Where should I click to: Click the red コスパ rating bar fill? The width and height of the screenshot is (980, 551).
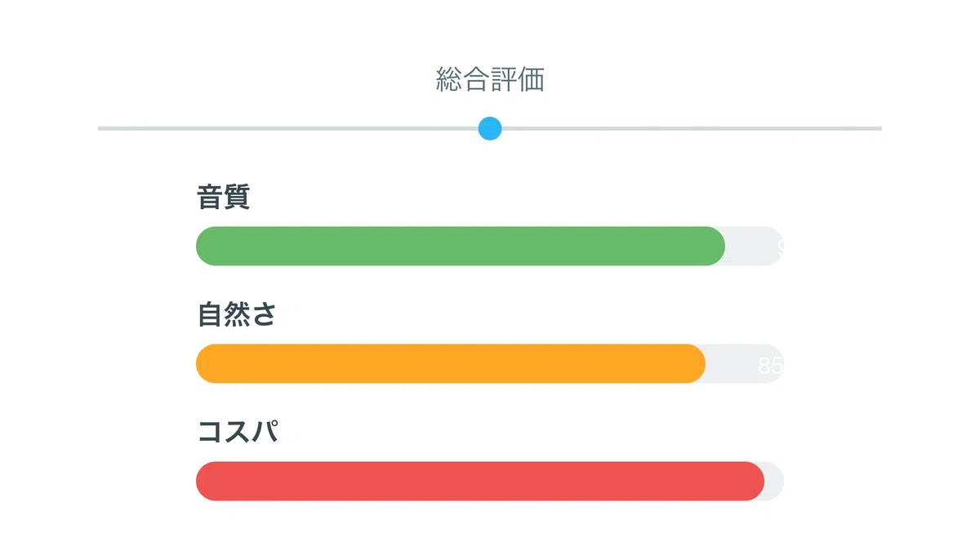coord(480,481)
